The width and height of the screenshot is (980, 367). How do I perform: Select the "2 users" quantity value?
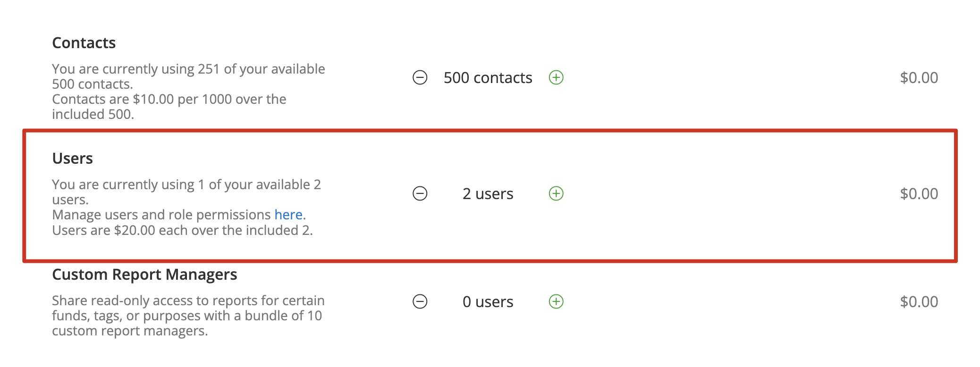click(x=488, y=194)
